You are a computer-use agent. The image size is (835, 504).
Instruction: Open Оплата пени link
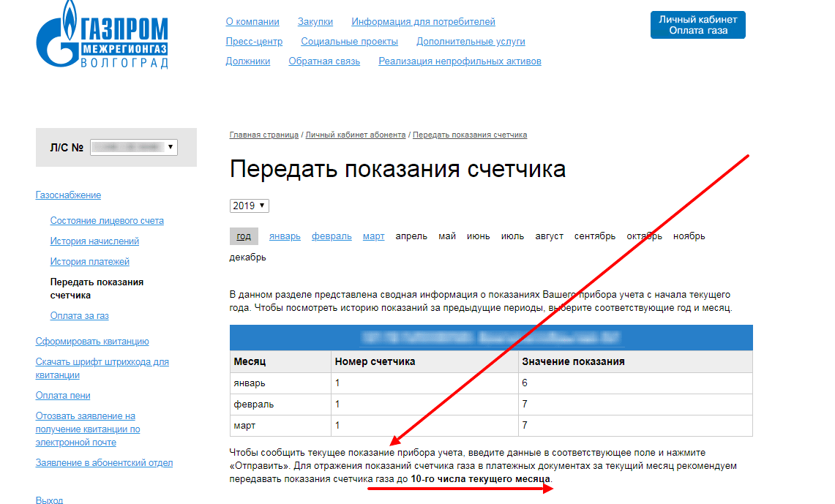pos(63,396)
